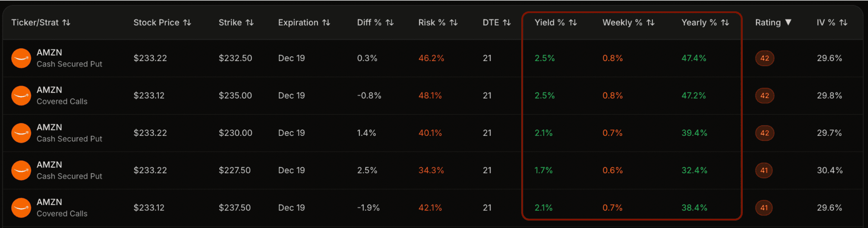Sort table by Stock Price arrows
The image size is (868, 228).
[187, 23]
